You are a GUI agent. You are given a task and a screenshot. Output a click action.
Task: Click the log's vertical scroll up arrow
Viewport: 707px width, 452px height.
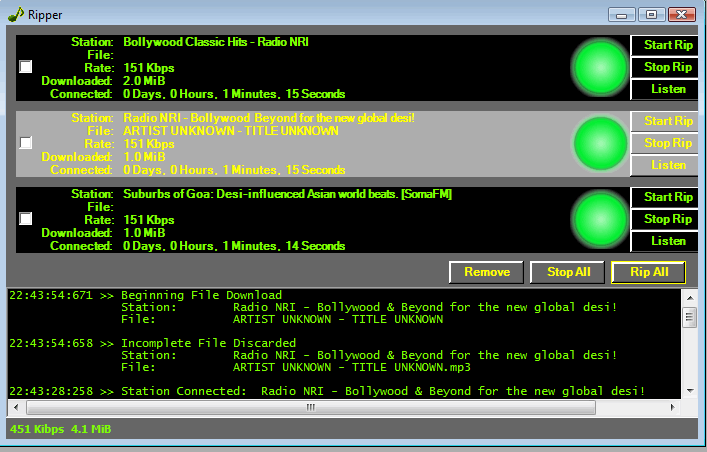[x=690, y=298]
